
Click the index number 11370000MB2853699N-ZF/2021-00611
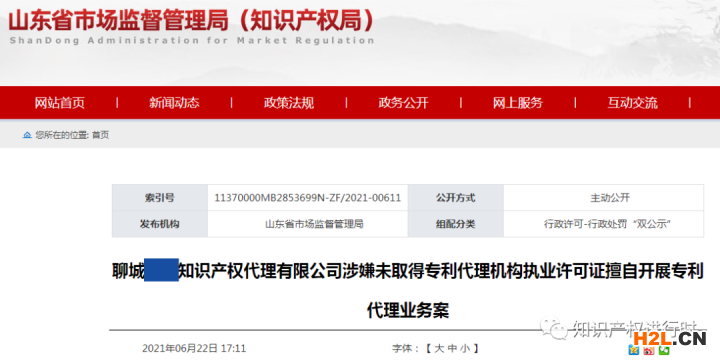point(308,198)
